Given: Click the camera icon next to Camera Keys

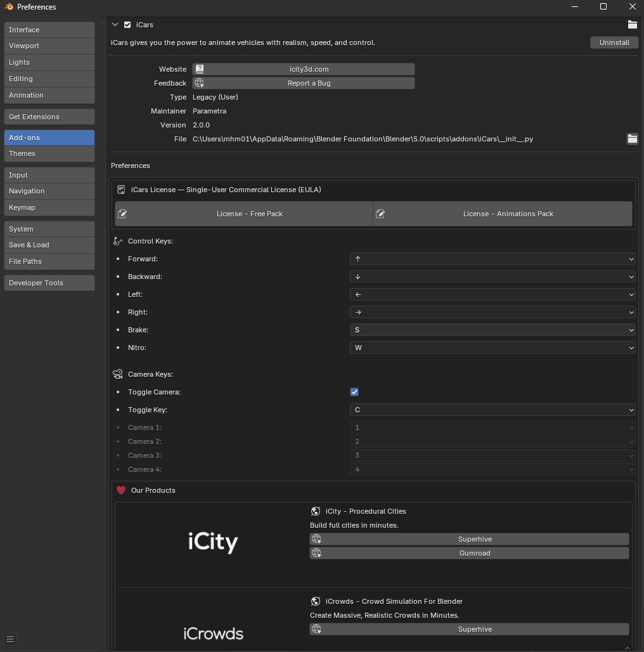Looking at the screenshot, I should point(118,374).
